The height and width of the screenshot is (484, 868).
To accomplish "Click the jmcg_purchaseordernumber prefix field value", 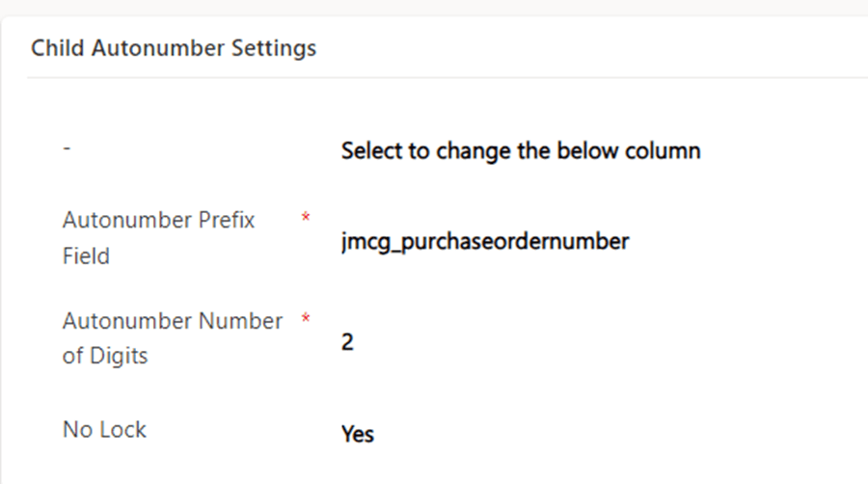I will [x=484, y=241].
